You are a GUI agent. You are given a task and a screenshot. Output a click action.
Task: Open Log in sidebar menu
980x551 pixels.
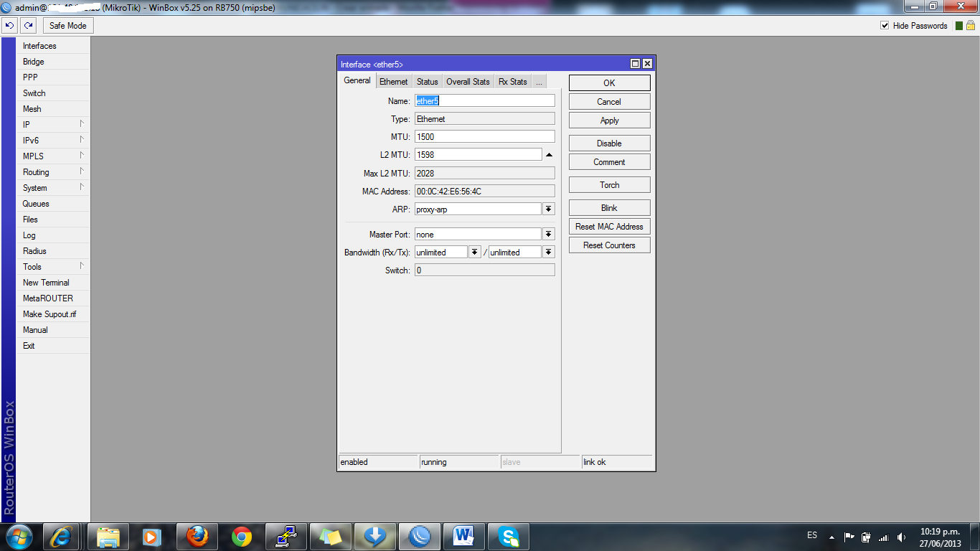pos(54,235)
